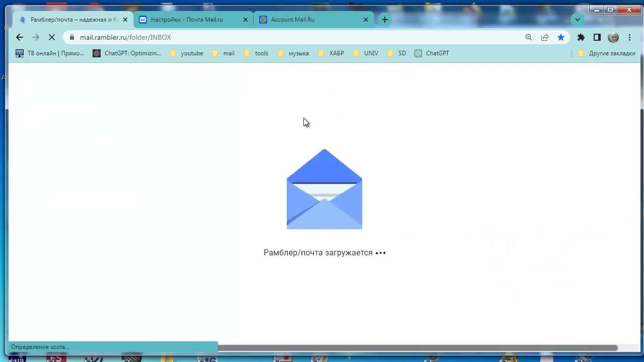Open the zoom magnifier in address bar
644x362 pixels.
pyautogui.click(x=528, y=37)
